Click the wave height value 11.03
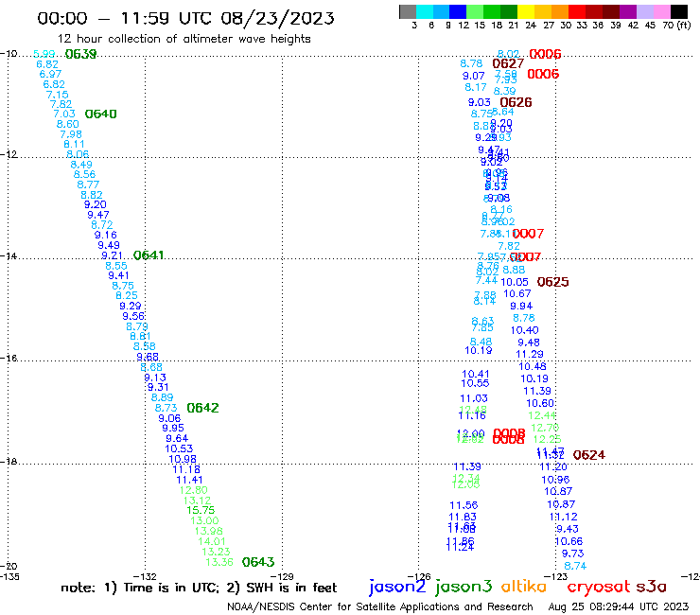The width and height of the screenshot is (700, 615). (474, 398)
